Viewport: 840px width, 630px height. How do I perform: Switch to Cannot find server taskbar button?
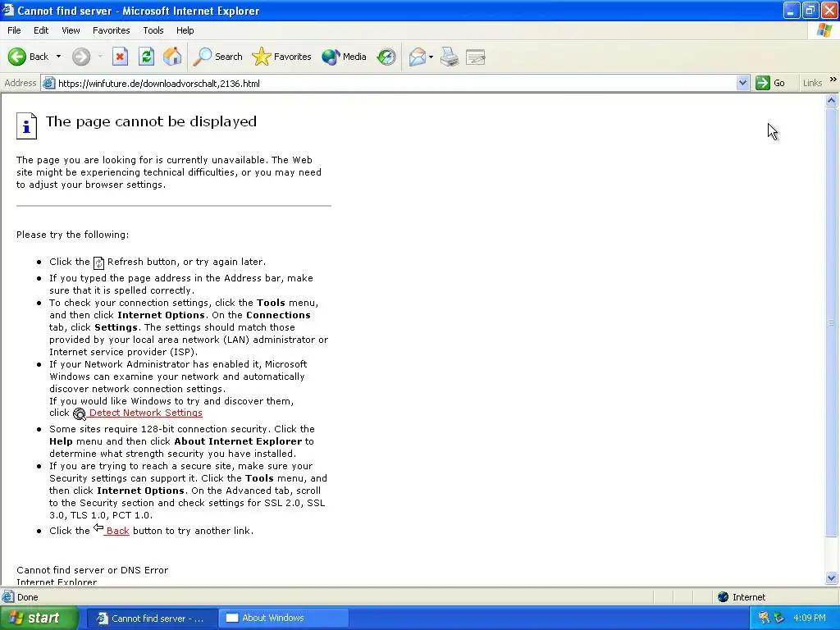tap(151, 619)
